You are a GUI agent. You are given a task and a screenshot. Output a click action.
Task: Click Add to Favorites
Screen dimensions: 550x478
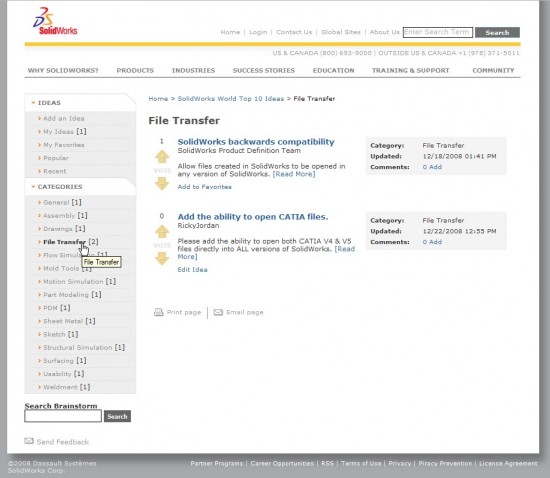click(204, 187)
